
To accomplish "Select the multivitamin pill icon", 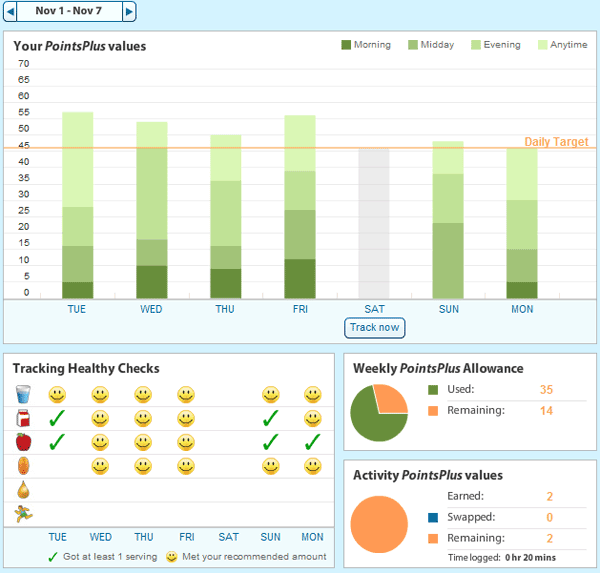I will pos(23,466).
